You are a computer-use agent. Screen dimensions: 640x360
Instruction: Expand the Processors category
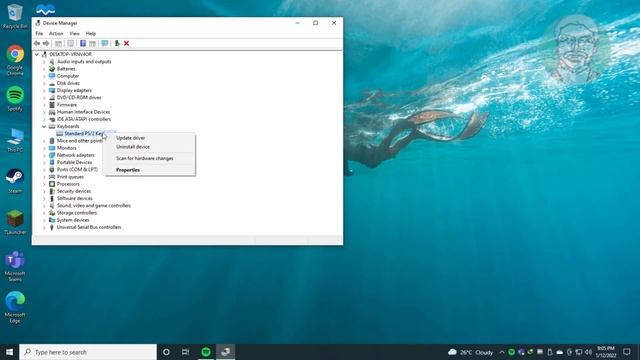(44, 184)
